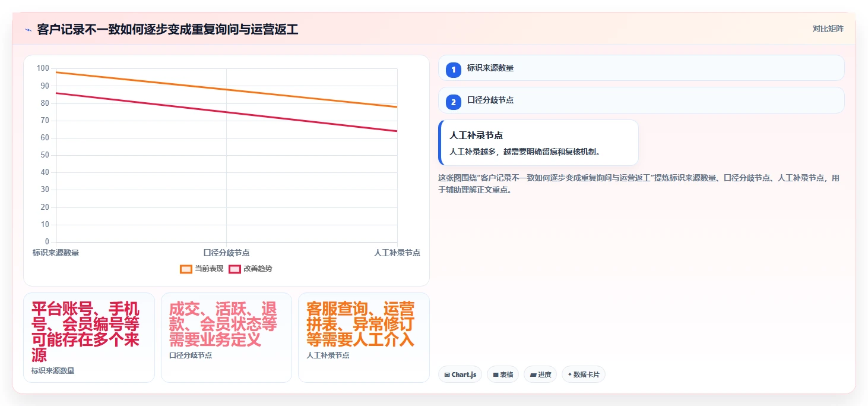Click the main title 客户记录不一致如何逐步变成重复询问与运营返工
The width and height of the screenshot is (868, 406).
[167, 29]
